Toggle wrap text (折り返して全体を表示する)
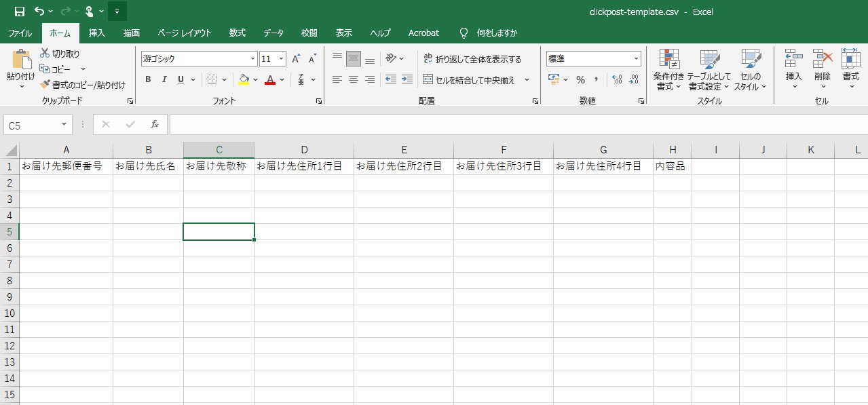 (x=472, y=59)
